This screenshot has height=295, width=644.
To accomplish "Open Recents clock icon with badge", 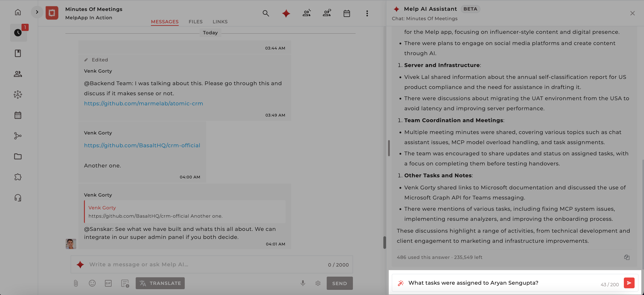I will point(18,33).
